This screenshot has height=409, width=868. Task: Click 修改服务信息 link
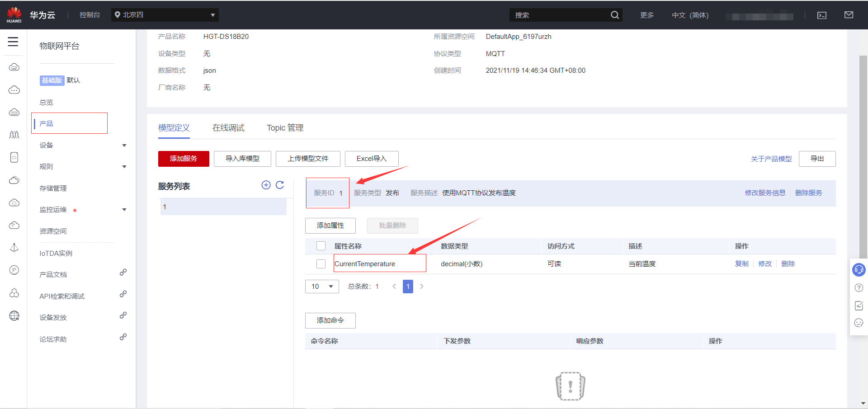click(765, 193)
